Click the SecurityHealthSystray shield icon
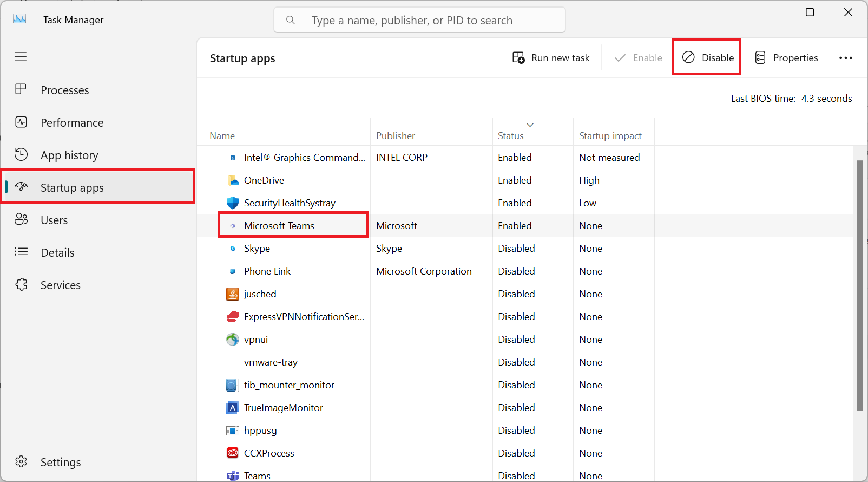 pyautogui.click(x=233, y=203)
